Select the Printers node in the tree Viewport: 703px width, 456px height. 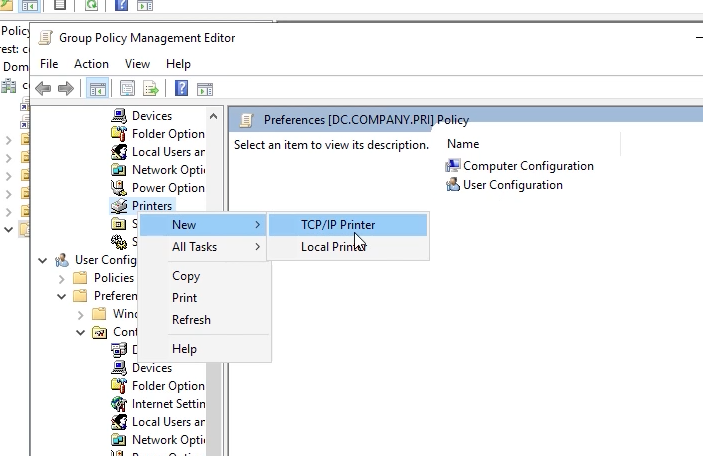coord(152,206)
